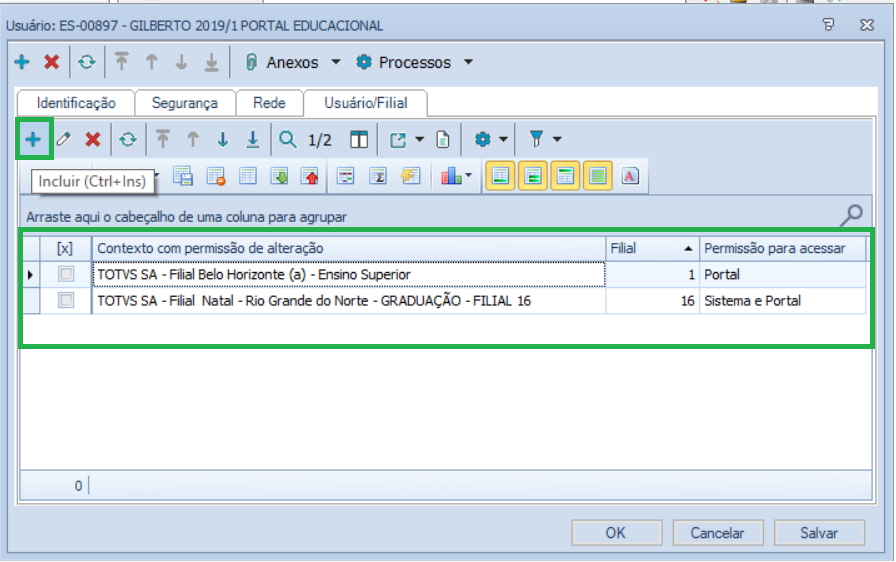Click the red X delete icon beside the pencil
Screen dimensions: 896x562
(x=93, y=139)
